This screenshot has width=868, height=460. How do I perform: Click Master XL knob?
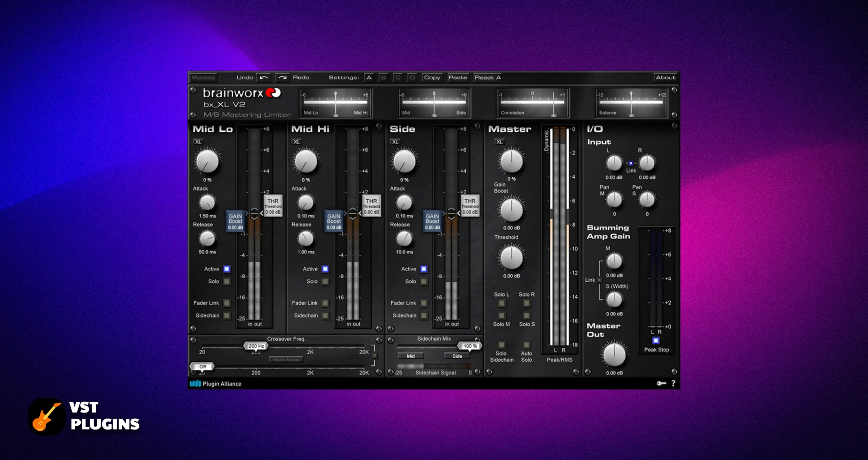(512, 161)
